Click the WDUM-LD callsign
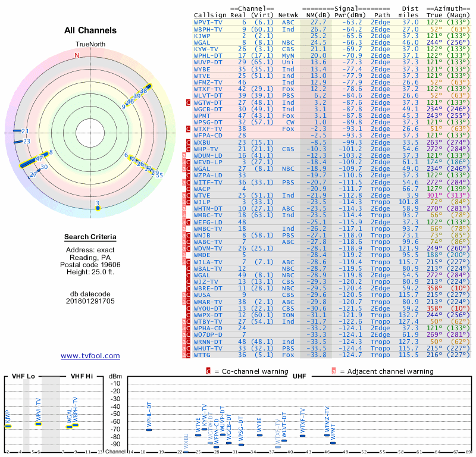The image size is (476, 457). coord(208,155)
